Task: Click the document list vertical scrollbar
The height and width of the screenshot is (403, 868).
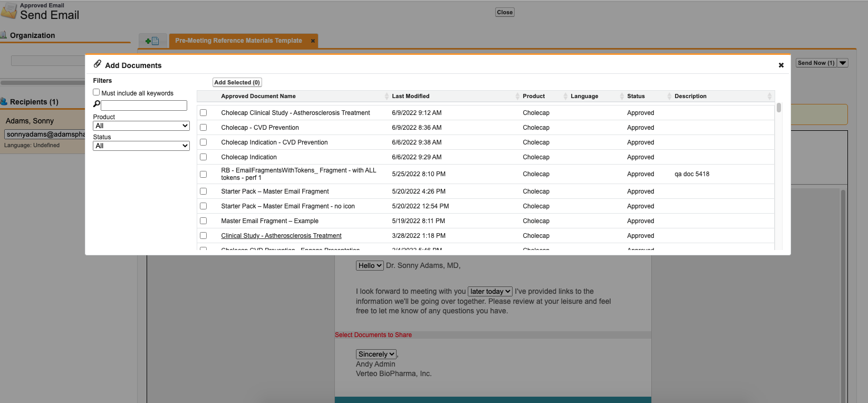Action: pyautogui.click(x=778, y=108)
